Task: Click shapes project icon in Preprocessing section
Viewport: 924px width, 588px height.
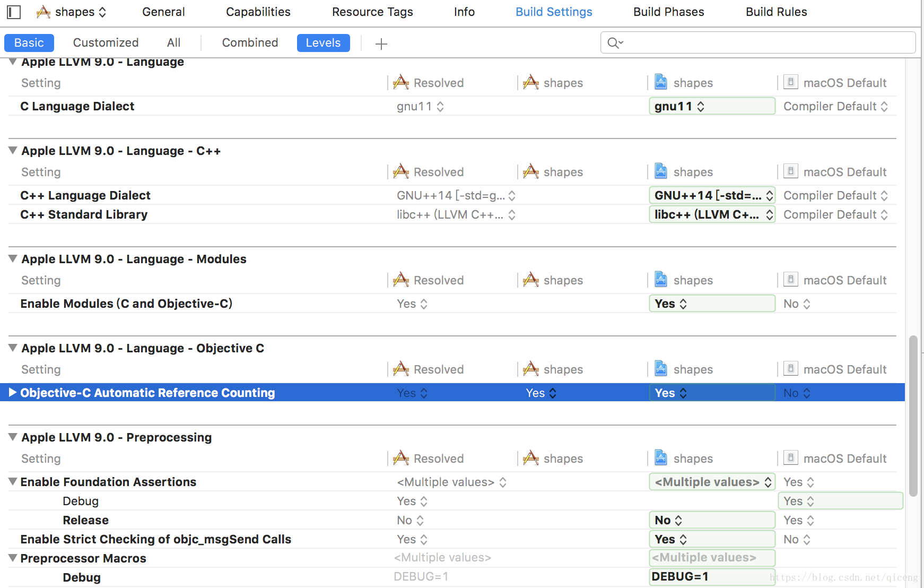Action: [661, 457]
